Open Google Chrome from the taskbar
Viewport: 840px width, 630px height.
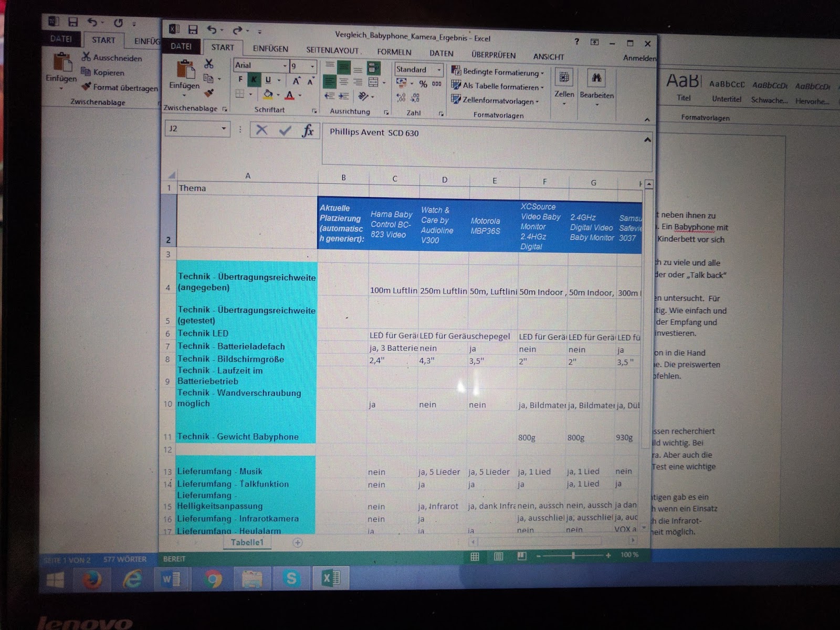coord(213,579)
